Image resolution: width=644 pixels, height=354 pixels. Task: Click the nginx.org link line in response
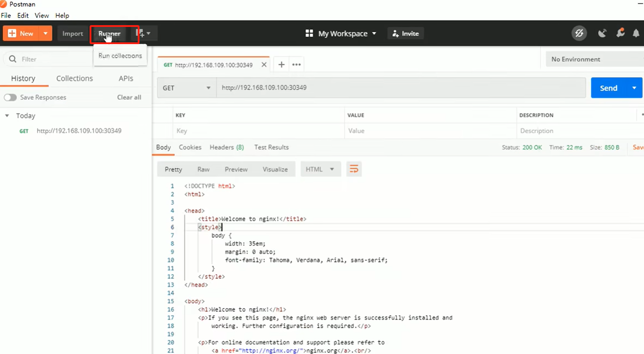[x=291, y=351]
